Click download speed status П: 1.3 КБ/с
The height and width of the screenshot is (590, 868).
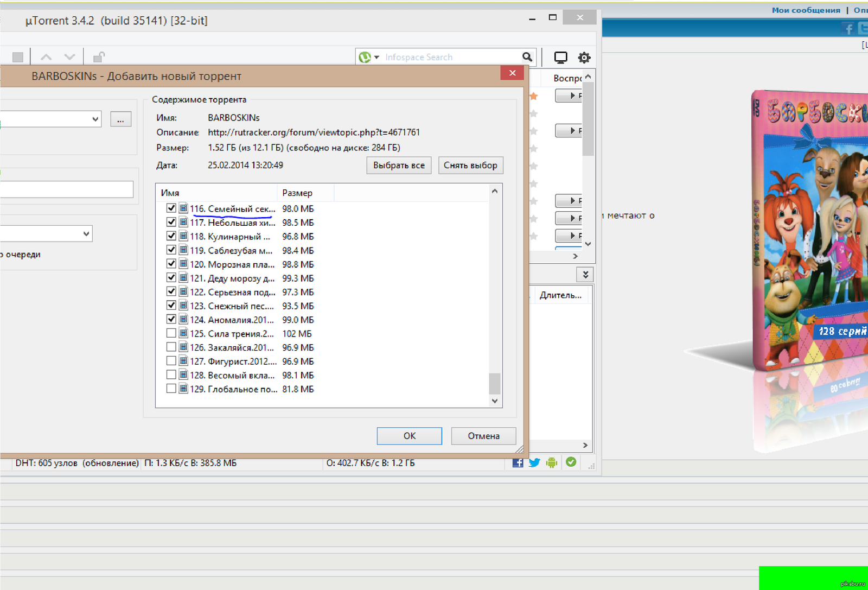(190, 463)
